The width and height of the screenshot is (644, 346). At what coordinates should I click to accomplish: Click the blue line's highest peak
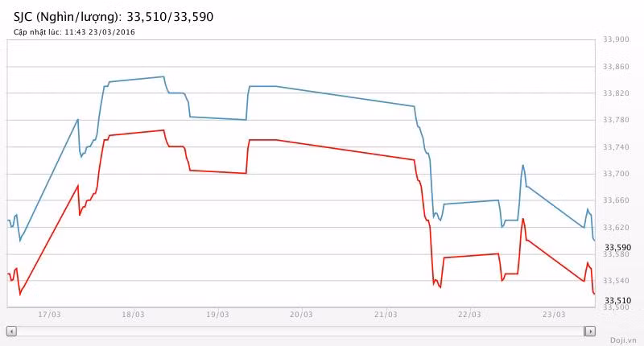point(163,76)
